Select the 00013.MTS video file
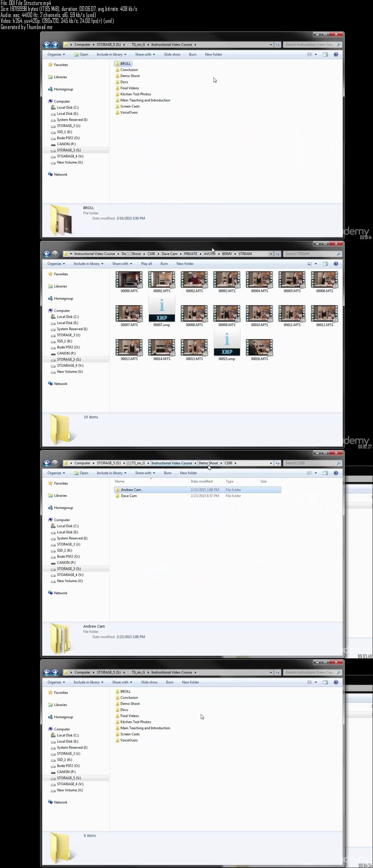This screenshot has height=868, width=373. (x=129, y=350)
